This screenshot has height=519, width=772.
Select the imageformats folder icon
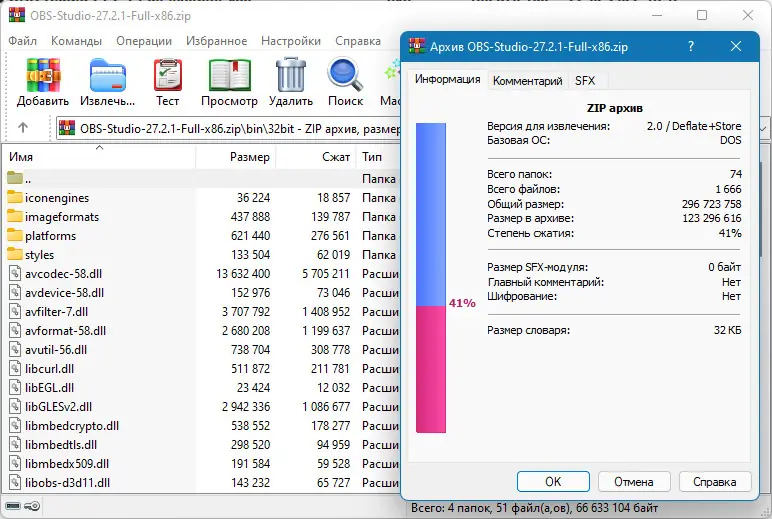tap(15, 217)
